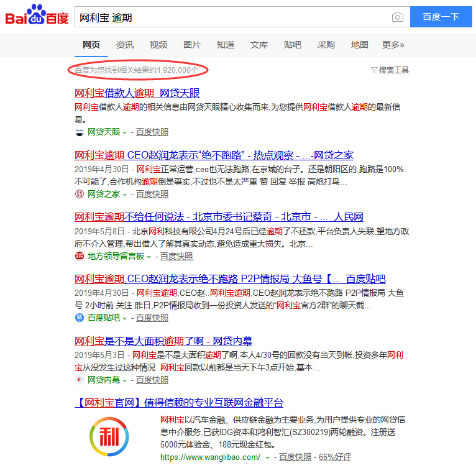Expand dropdown arrow next to 网贷之家
The width and height of the screenshot is (476, 468).
point(124,195)
